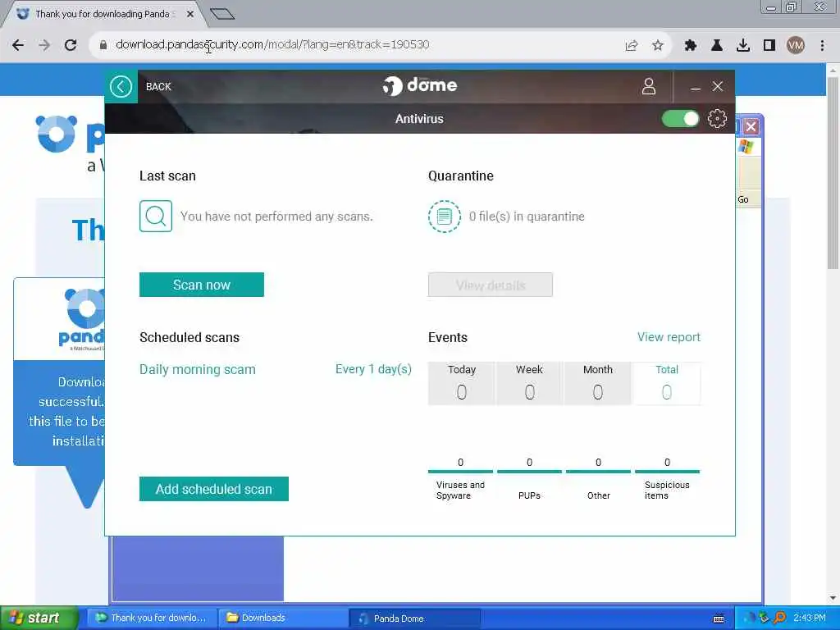Toggle Chrome side panel icon

[769, 45]
